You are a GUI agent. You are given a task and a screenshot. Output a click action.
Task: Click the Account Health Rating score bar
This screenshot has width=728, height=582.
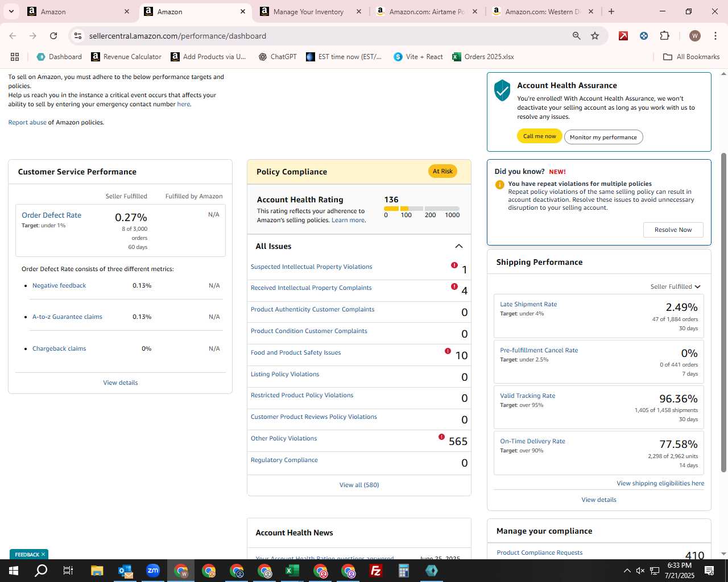pos(421,209)
